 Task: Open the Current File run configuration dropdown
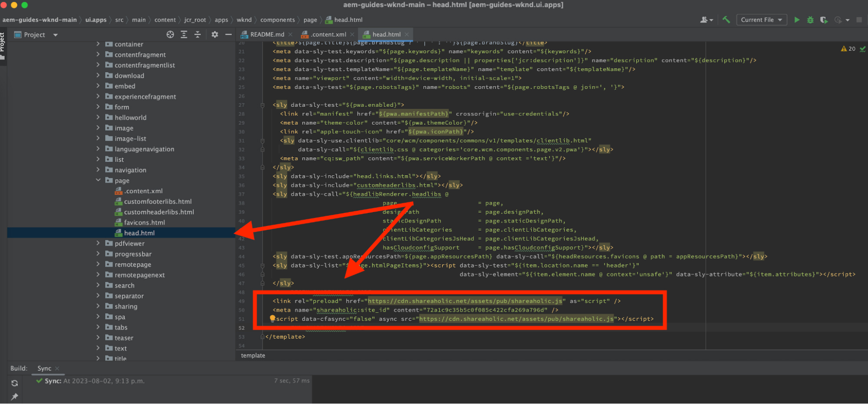click(x=762, y=20)
